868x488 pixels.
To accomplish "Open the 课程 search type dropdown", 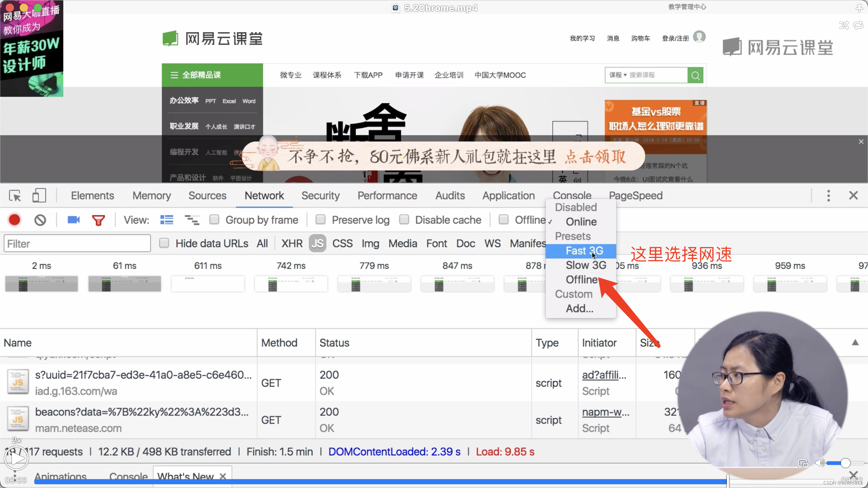I will pyautogui.click(x=618, y=75).
